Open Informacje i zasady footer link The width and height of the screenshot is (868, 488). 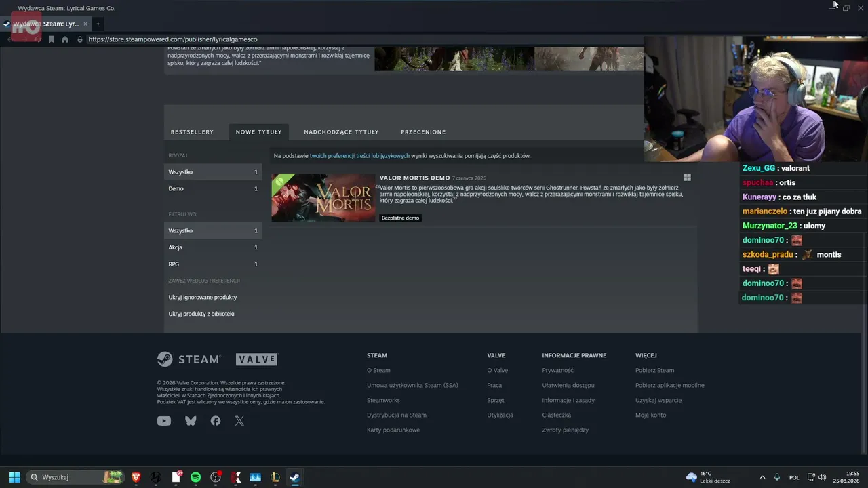pyautogui.click(x=568, y=400)
